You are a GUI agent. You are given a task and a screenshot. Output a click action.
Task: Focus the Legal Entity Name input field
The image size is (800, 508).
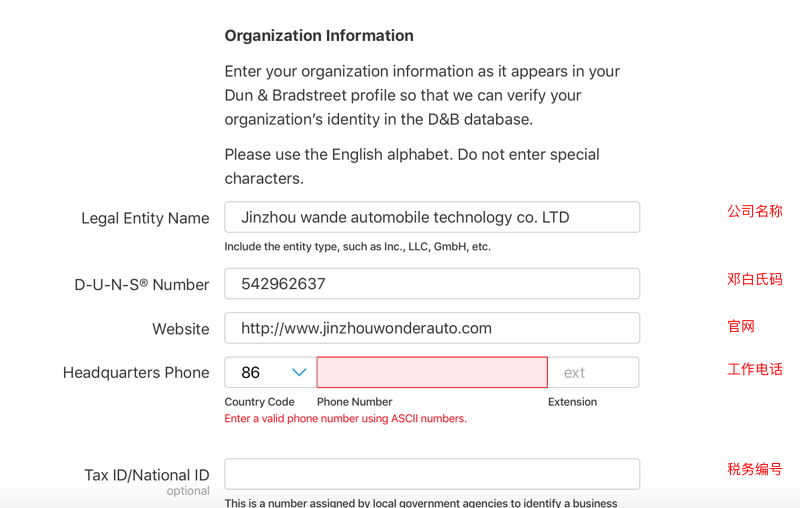(432, 217)
